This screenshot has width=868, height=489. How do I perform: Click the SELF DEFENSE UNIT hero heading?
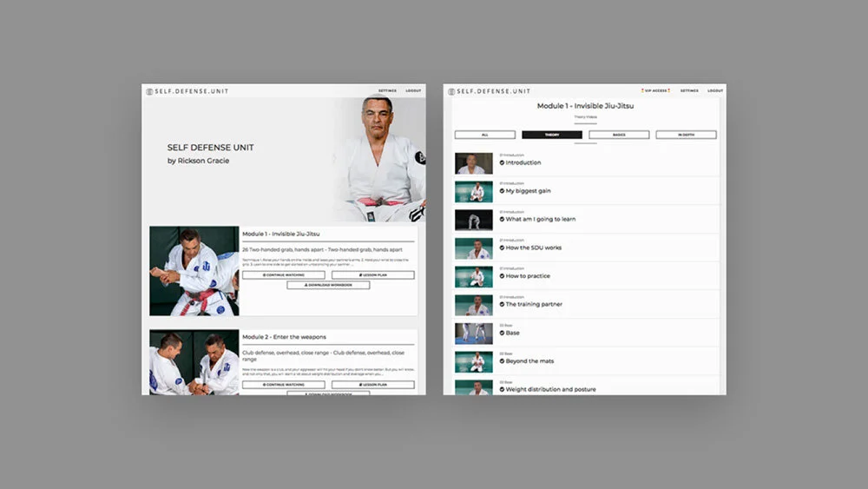[210, 148]
